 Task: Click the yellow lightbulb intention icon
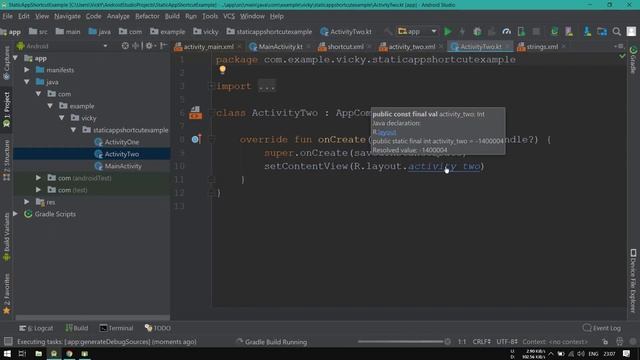[222, 70]
